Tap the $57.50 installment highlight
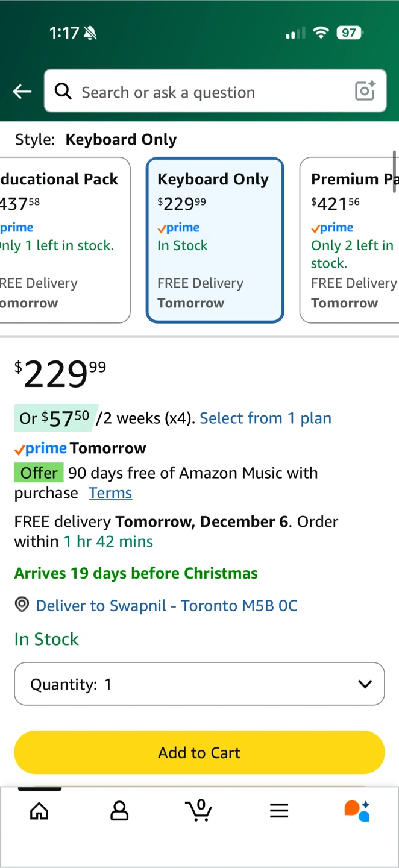The width and height of the screenshot is (399, 868). coord(55,418)
